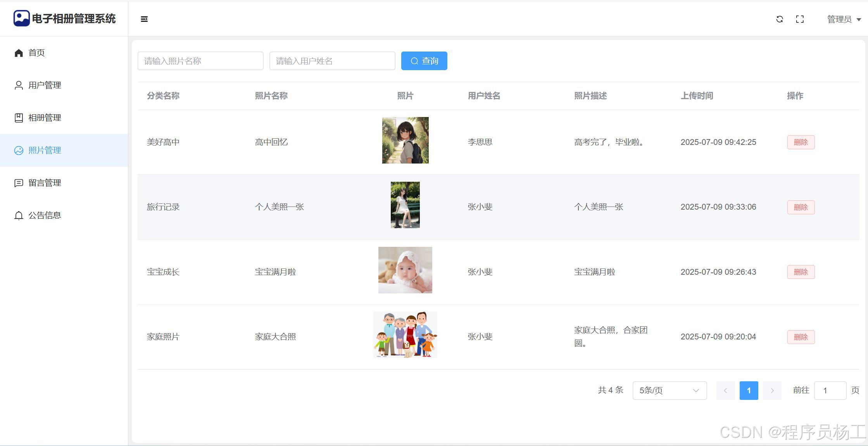Expand the 5条/页 page size selector
This screenshot has height=446, width=868.
(670, 391)
